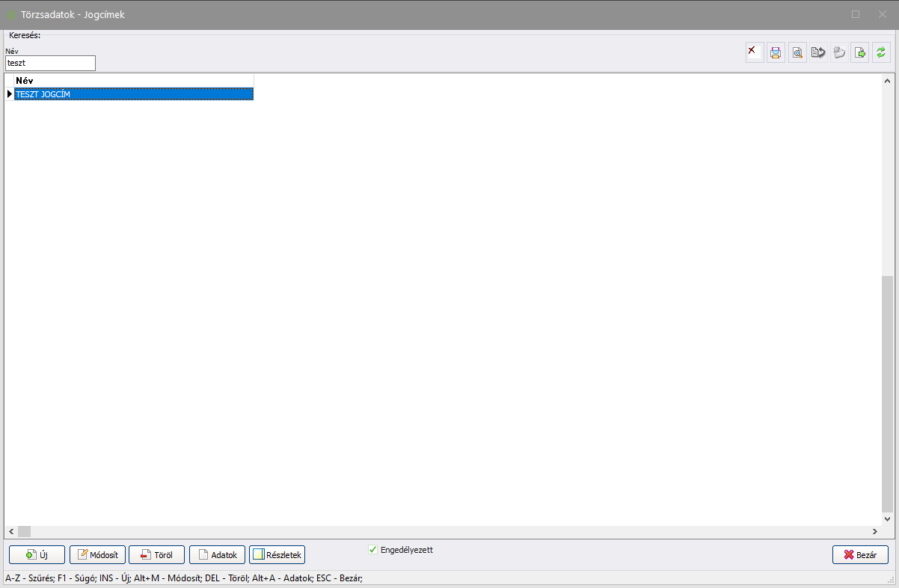899x588 pixels.
Task: Click the export document green arrow icon
Action: click(x=860, y=52)
